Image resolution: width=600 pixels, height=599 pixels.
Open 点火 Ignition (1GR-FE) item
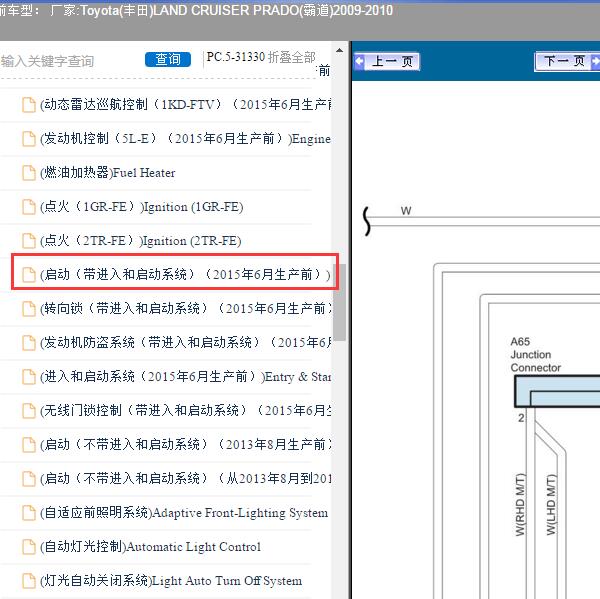(142, 207)
